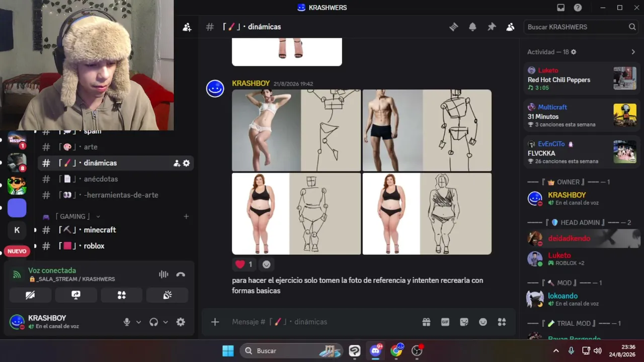
Task: Open the threads icon in channel header
Action: [x=454, y=27]
